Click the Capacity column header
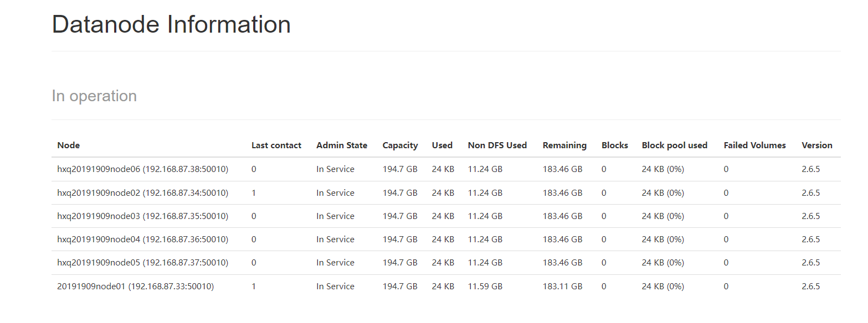The height and width of the screenshot is (323, 868). tap(400, 145)
